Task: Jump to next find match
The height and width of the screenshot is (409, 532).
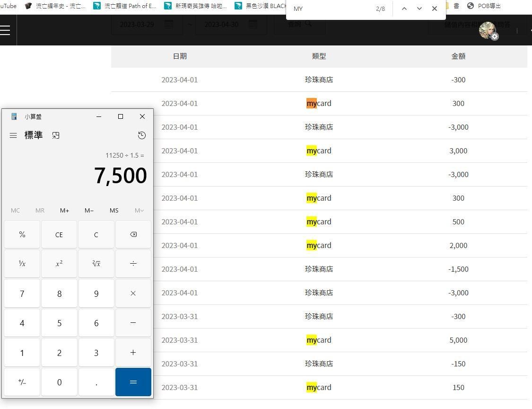Action: [x=419, y=9]
